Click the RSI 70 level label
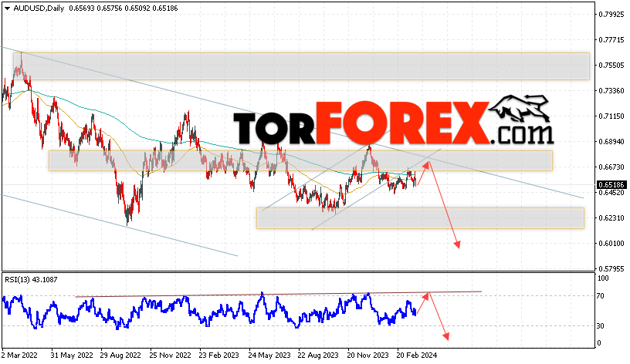Image resolution: width=630 pixels, height=364 pixels. (600, 296)
